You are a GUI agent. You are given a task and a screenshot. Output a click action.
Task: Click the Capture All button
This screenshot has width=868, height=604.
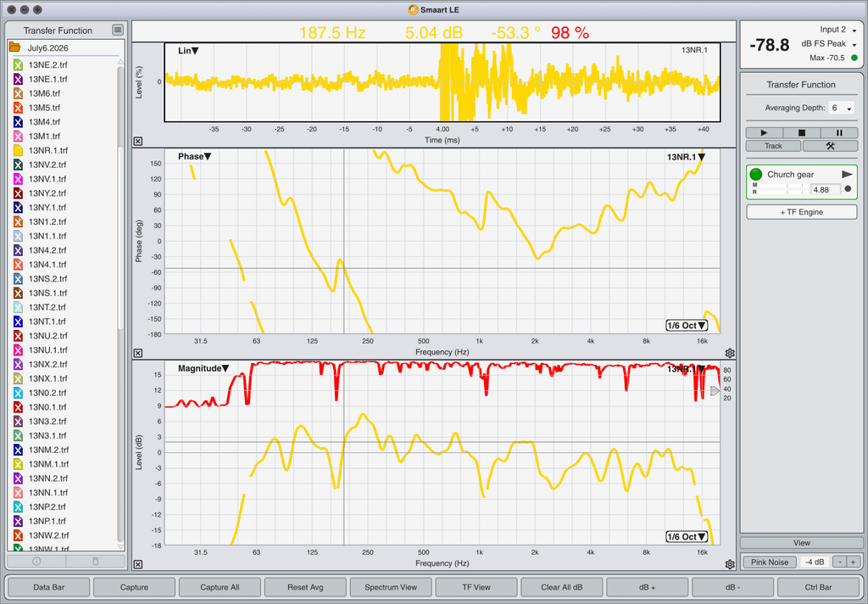[x=220, y=587]
